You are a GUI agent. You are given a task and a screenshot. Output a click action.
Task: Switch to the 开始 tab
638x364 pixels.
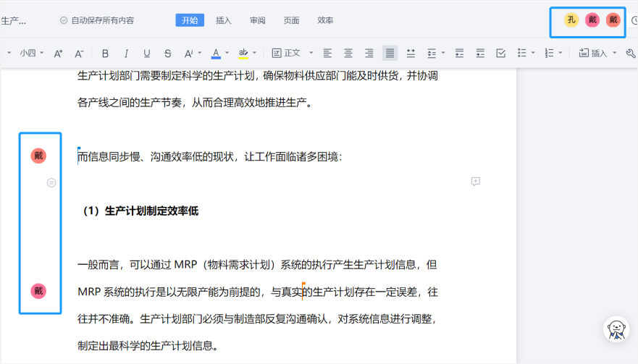[190, 20]
